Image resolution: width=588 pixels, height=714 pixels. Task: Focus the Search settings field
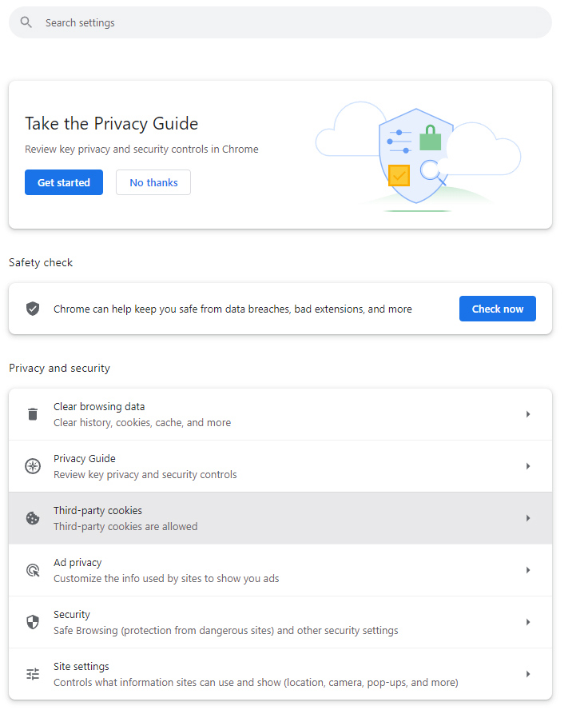click(280, 22)
